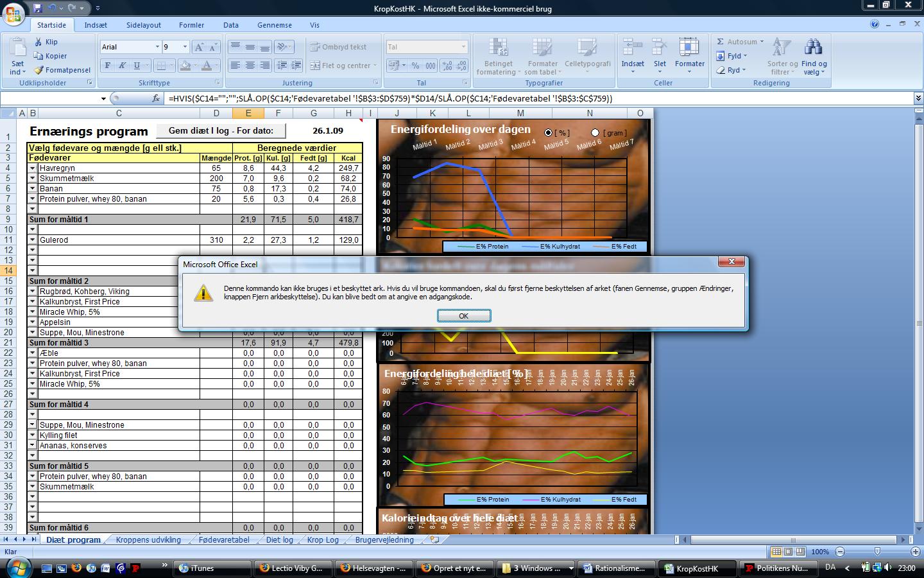Open Excel help question mark icon
This screenshot has width=924, height=578.
(875, 24)
